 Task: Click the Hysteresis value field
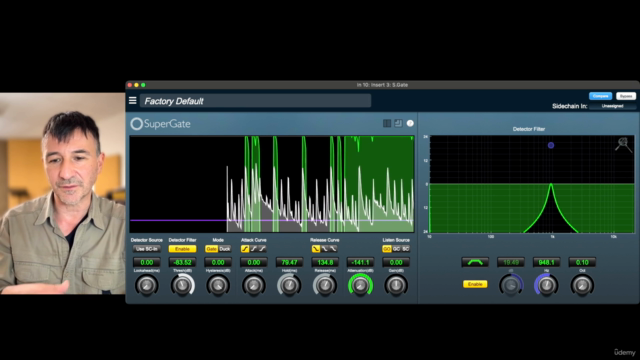coord(218,262)
